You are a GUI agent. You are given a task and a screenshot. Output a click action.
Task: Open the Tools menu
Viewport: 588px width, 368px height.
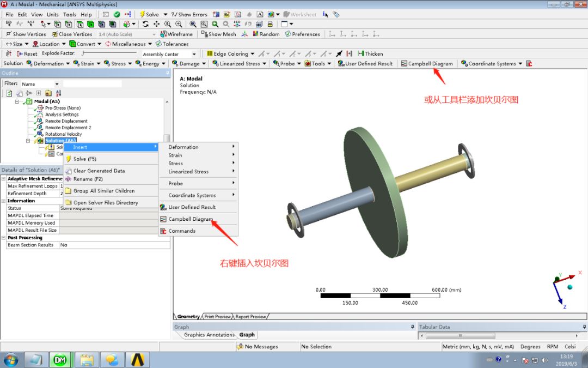(x=71, y=14)
